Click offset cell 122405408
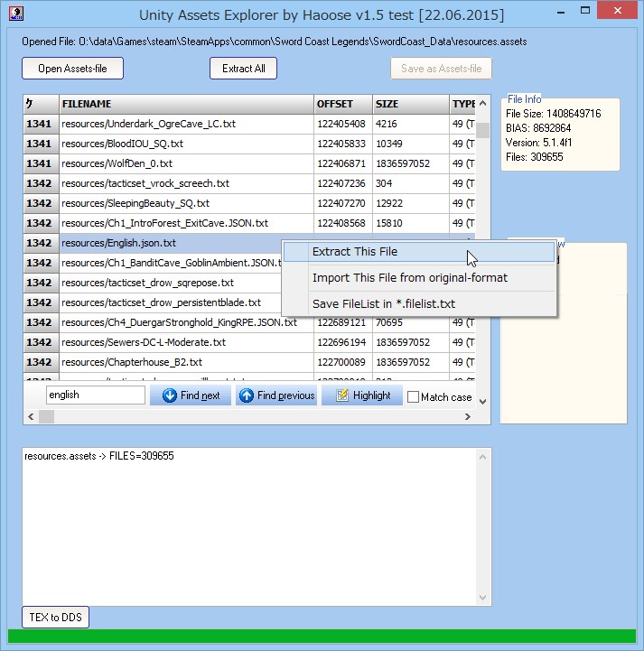Screen dimensions: 644x651 pos(343,124)
